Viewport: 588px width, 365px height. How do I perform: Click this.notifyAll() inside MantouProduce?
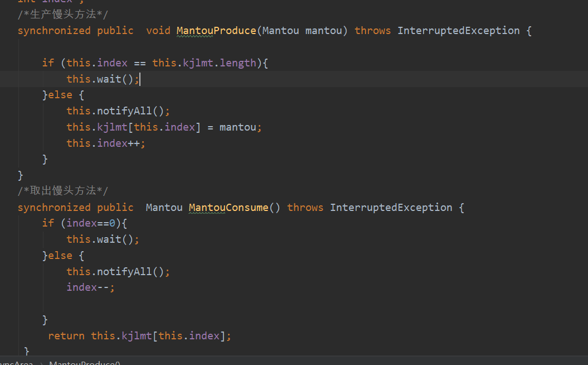118,111
